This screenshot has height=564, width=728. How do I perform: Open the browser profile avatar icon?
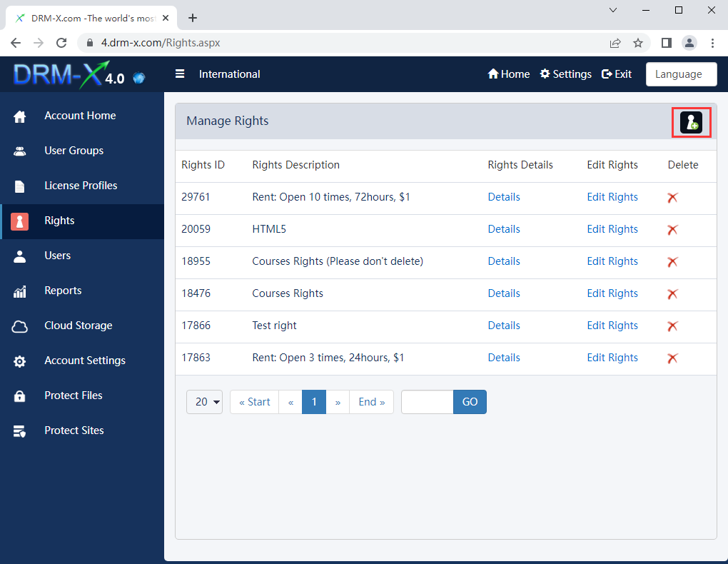(x=689, y=43)
